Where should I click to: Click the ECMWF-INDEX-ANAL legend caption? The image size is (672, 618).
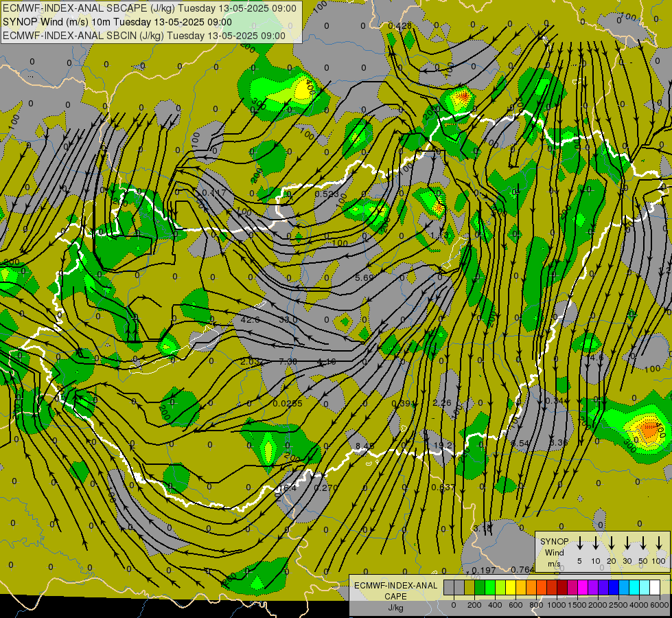[396, 586]
